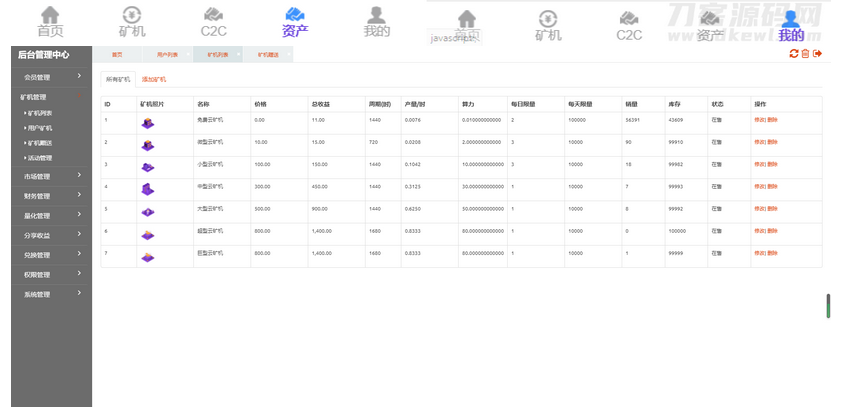Screen dimensions: 841x407
Task: Expand the 财务管理 sidebar section
Action: (x=50, y=196)
